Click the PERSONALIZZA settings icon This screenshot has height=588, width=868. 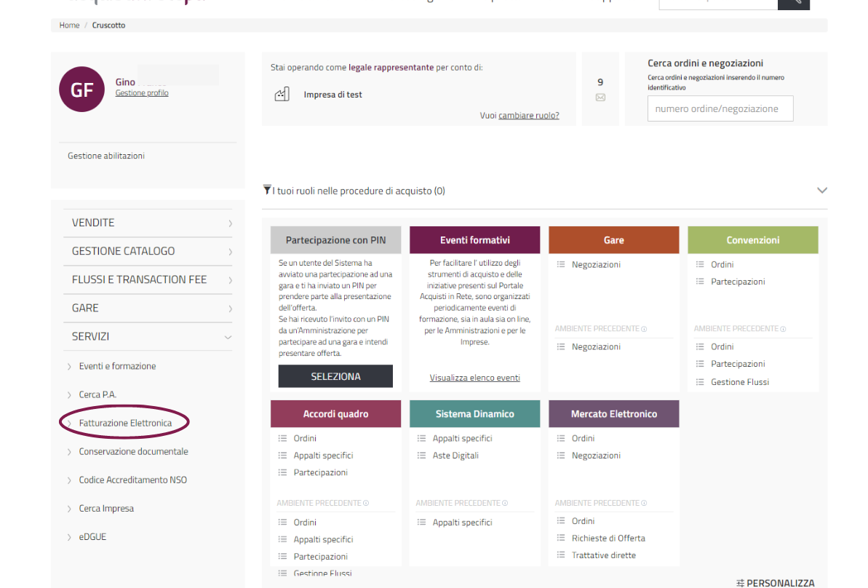740,583
